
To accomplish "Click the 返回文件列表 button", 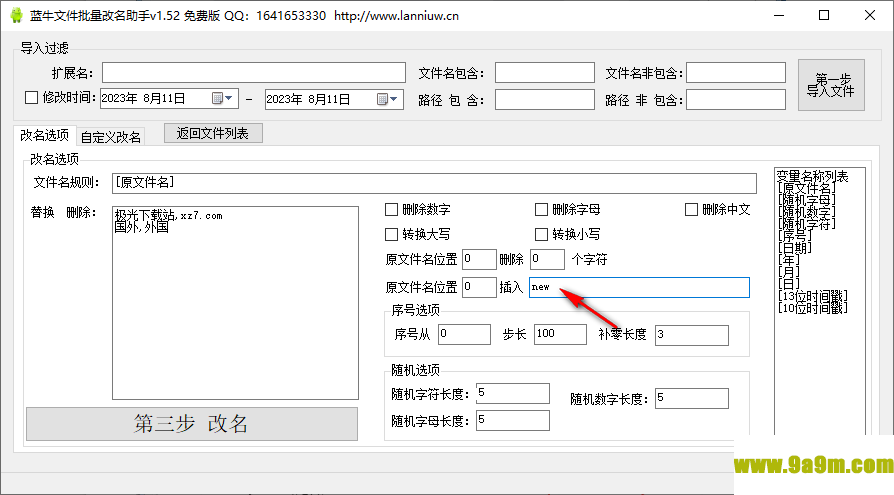I will pos(213,133).
